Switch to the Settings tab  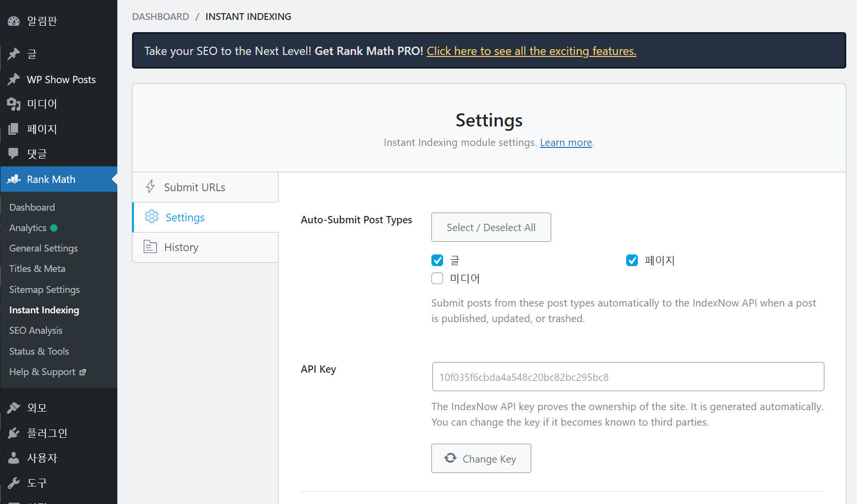[205, 217]
